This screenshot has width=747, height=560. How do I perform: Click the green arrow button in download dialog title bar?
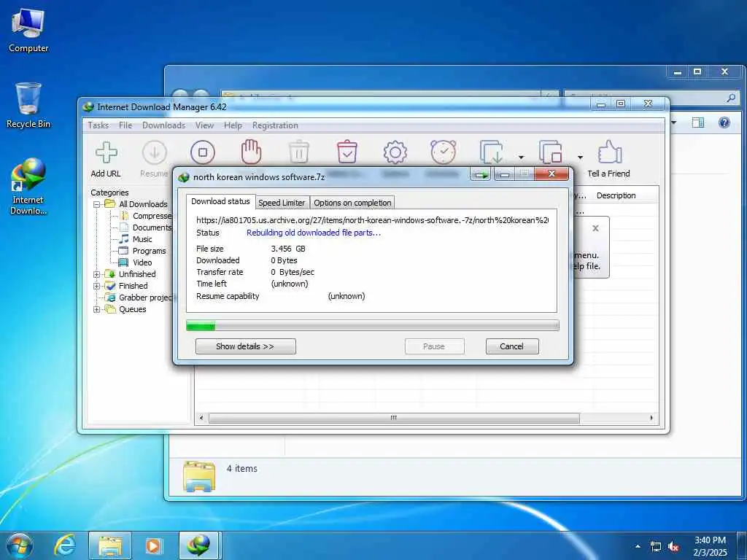click(481, 174)
